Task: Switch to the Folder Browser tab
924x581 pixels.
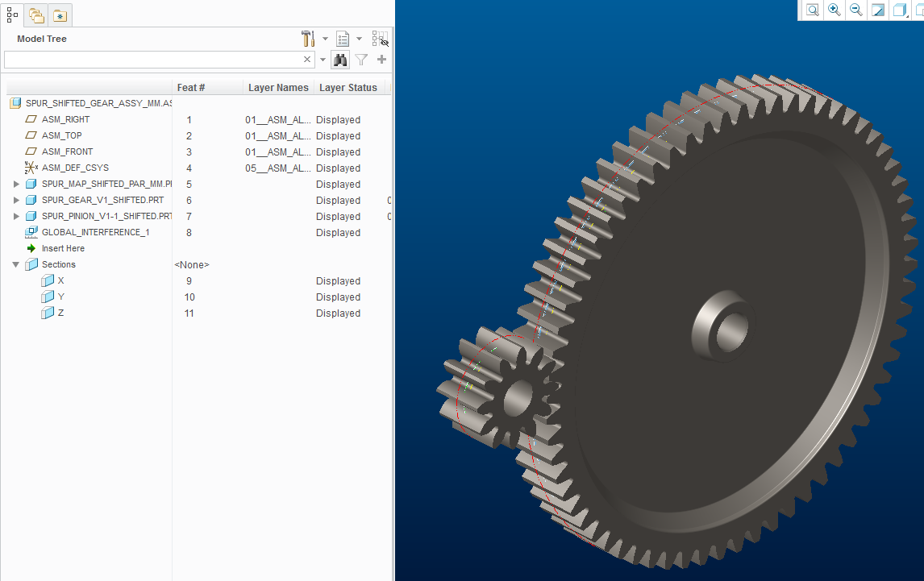Action: pyautogui.click(x=36, y=15)
